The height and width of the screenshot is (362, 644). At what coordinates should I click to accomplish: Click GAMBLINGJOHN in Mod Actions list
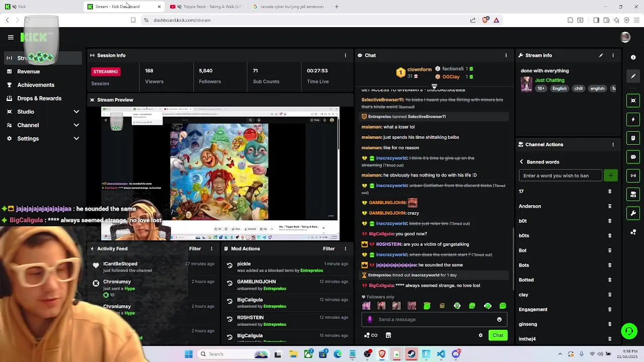click(256, 282)
